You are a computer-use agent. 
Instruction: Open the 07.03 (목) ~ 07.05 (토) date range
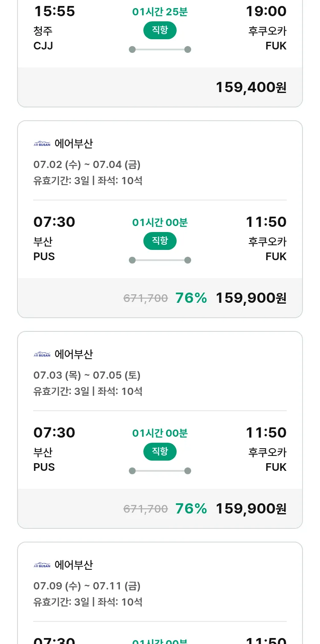(87, 375)
